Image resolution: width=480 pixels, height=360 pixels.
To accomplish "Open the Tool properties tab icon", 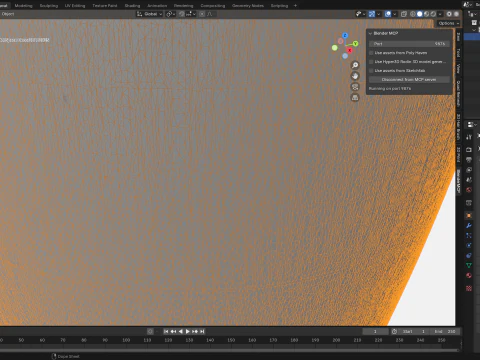I will click(x=469, y=137).
